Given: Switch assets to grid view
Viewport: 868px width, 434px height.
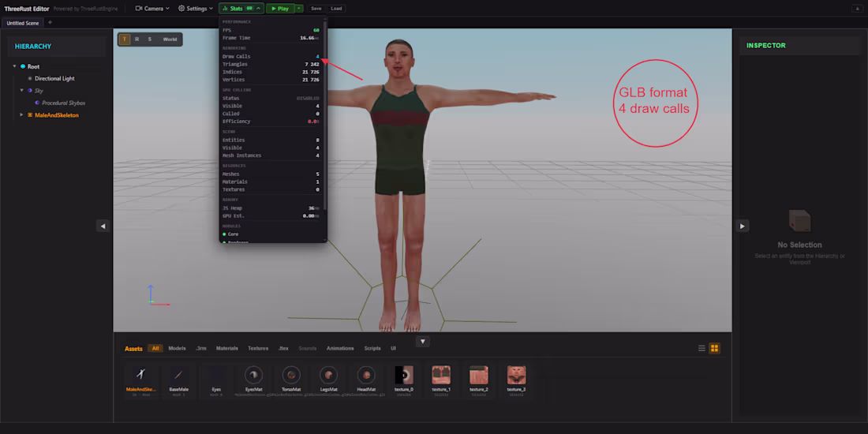Looking at the screenshot, I should pos(715,348).
